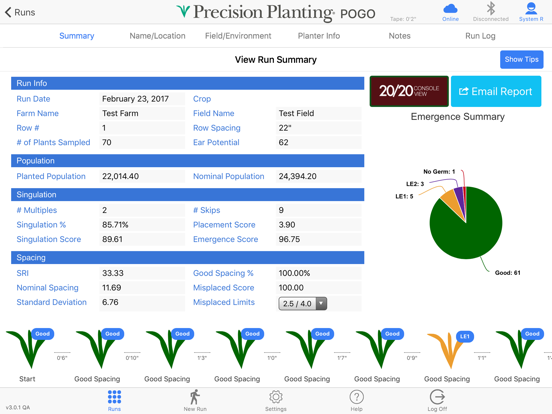Click the Nominal Population value 24,394.20
This screenshot has width=552, height=414.
(x=319, y=176)
